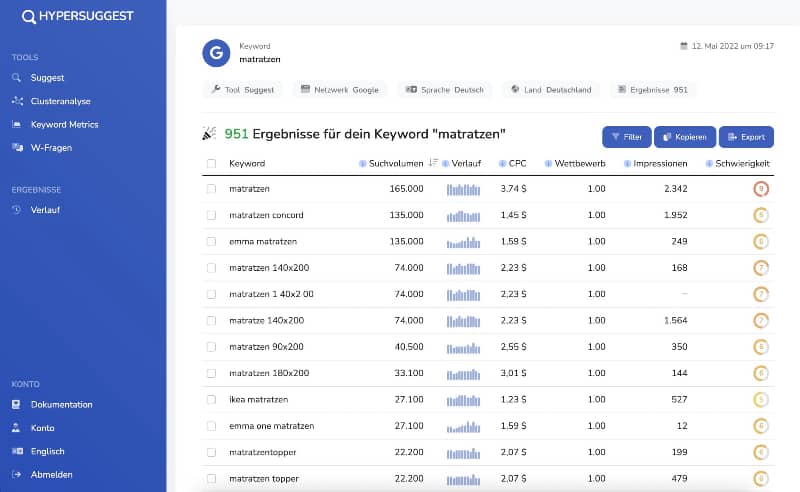Click the trend sparkline for 'emma matratzen'

click(x=464, y=241)
